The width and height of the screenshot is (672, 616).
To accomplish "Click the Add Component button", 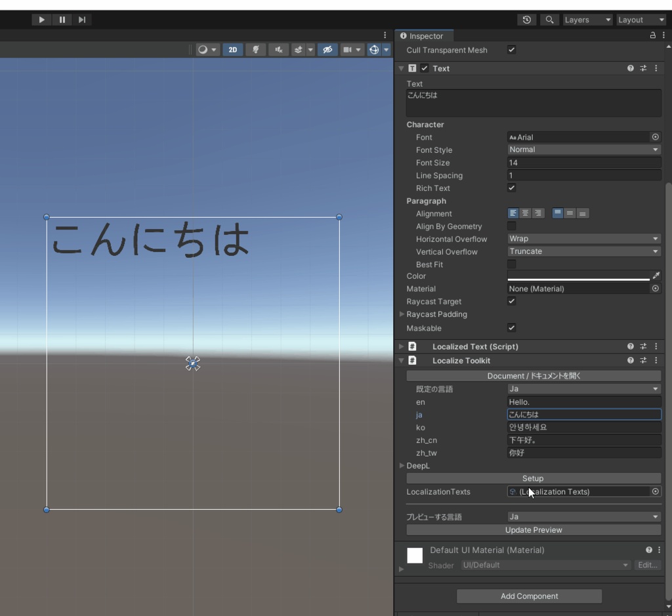I will click(529, 596).
